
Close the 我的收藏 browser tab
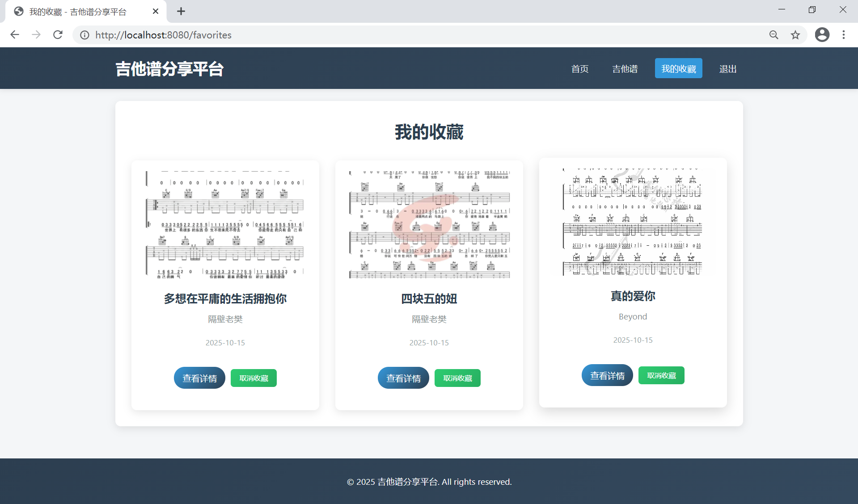(x=156, y=11)
